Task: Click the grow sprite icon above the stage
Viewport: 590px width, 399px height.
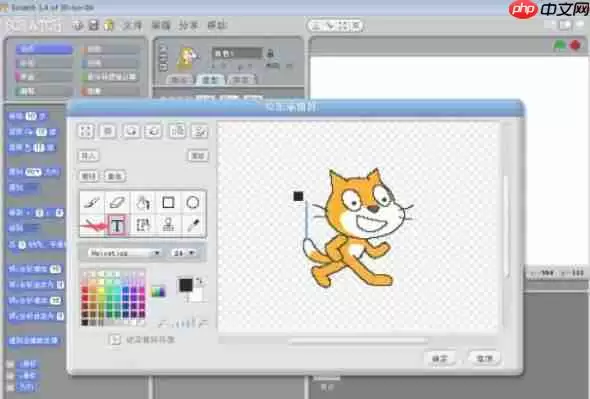Action: tap(342, 26)
